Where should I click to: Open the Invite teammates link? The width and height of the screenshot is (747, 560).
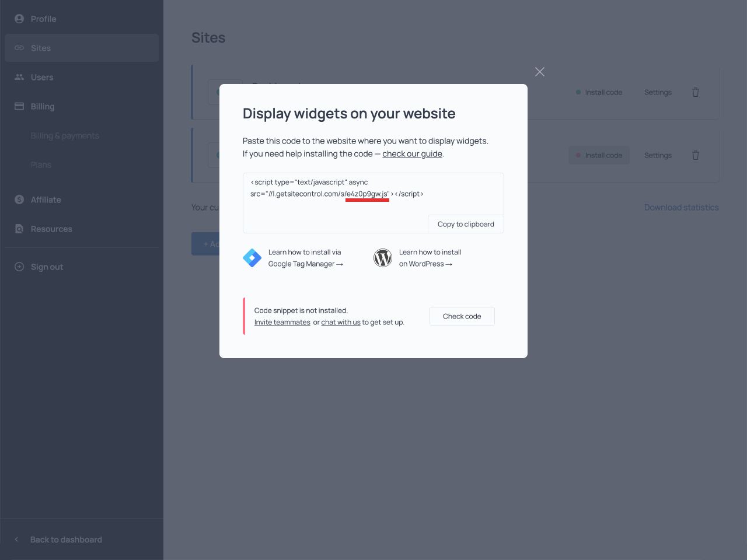click(282, 322)
